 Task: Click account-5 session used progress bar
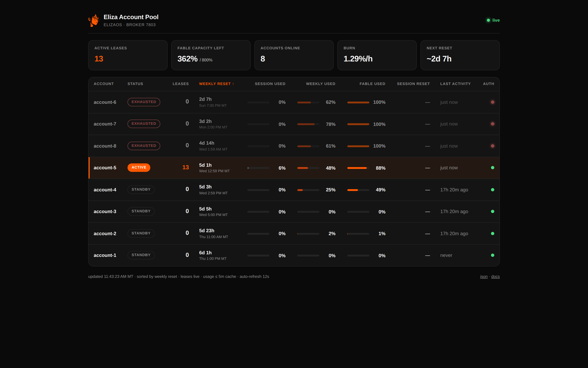pyautogui.click(x=258, y=168)
